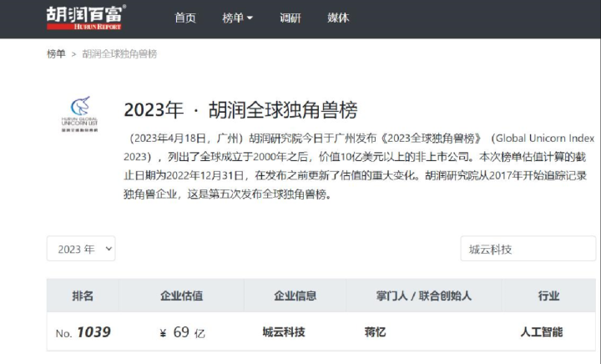This screenshot has width=601, height=364.
Task: Select the ¥ 69 亿 valuation cell
Action: [x=183, y=332]
